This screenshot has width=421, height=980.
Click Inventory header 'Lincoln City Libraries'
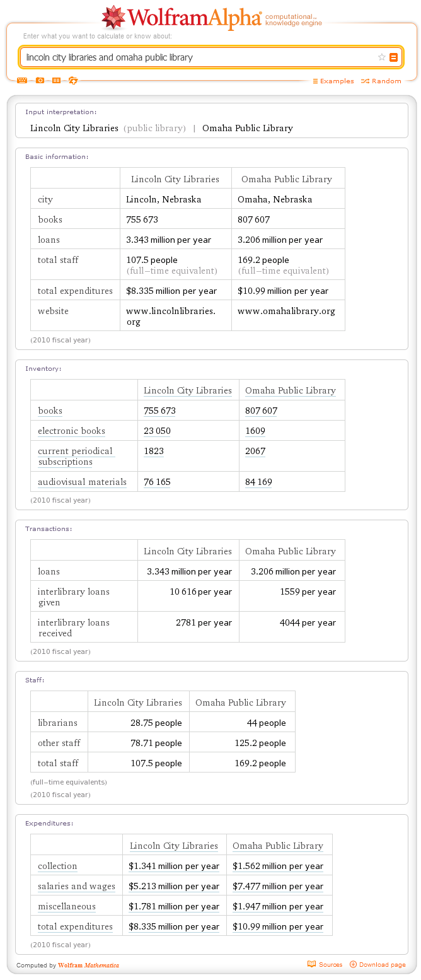click(188, 390)
